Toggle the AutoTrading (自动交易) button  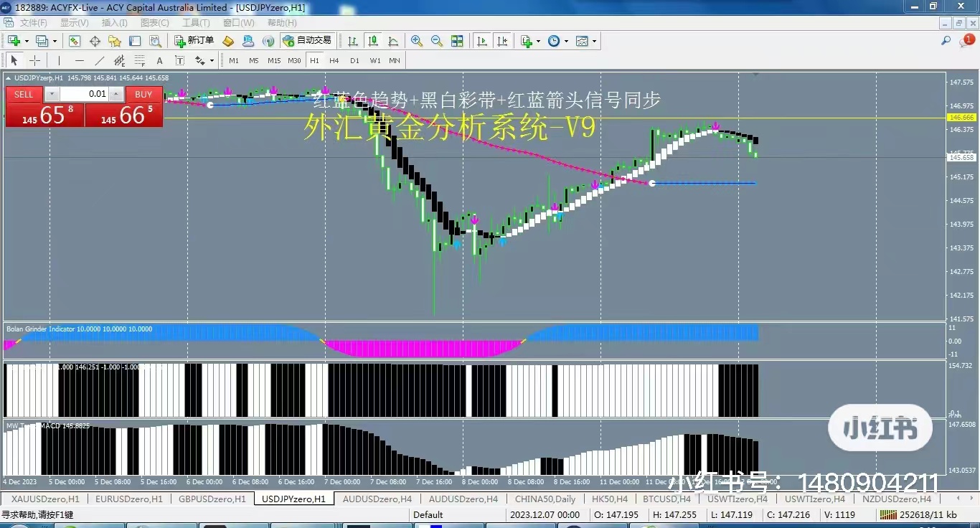point(307,41)
